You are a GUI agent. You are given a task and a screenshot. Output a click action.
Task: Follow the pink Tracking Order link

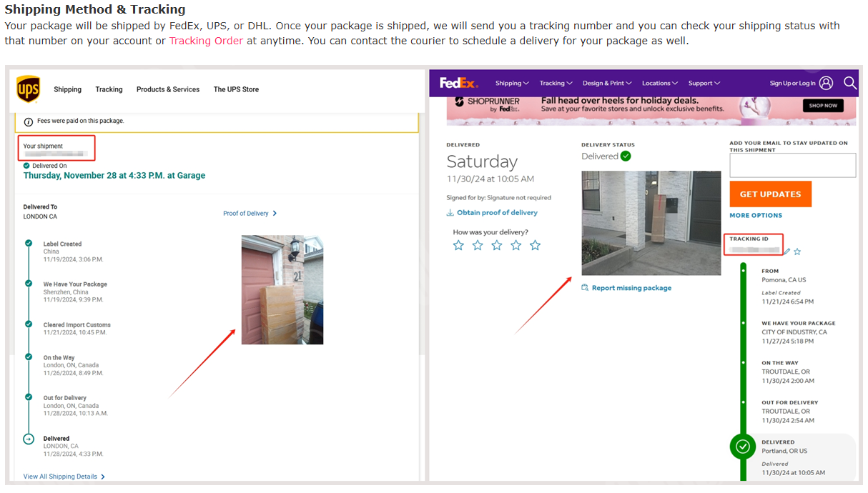pyautogui.click(x=206, y=41)
